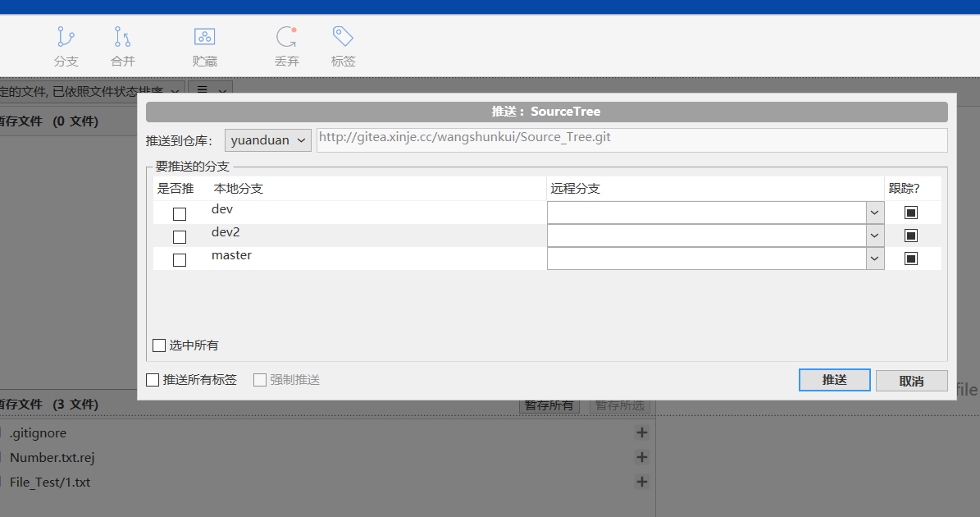Enable the 选中所有 (select all) checkbox

click(159, 345)
